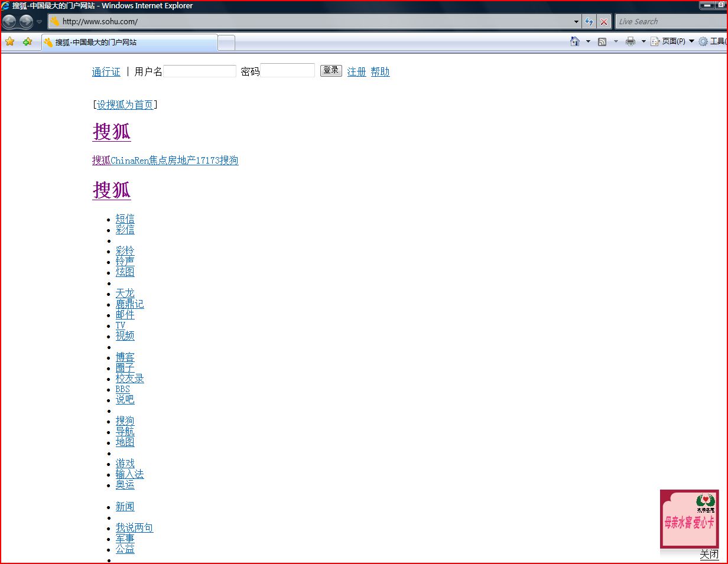Click the Tools gear icon
728x564 pixels.
click(x=703, y=41)
